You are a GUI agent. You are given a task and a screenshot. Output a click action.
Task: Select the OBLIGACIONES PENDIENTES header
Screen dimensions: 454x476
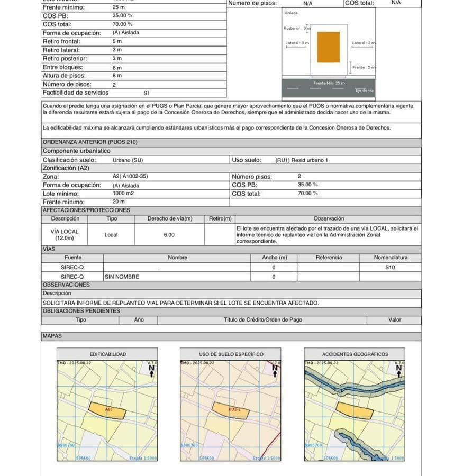[x=231, y=311]
